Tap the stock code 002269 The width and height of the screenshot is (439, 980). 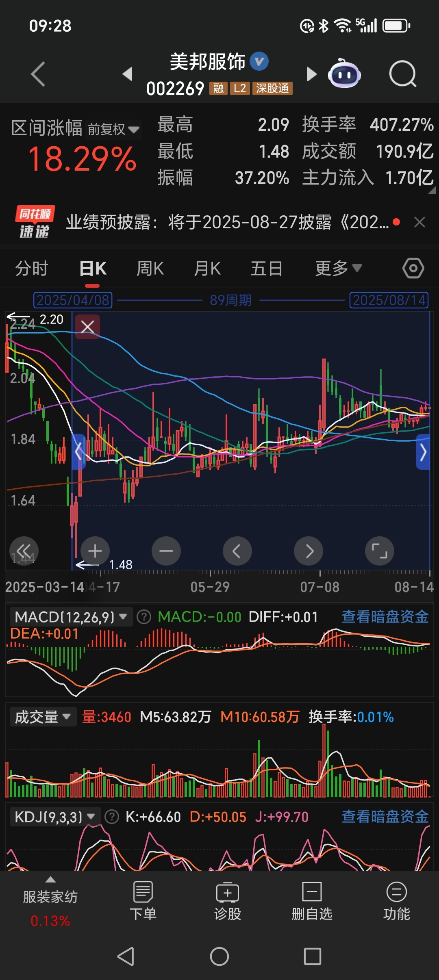pos(175,89)
